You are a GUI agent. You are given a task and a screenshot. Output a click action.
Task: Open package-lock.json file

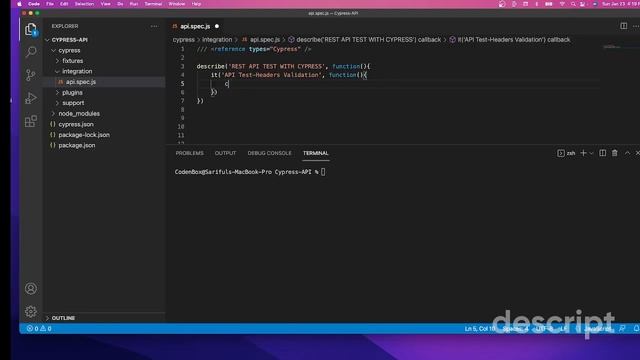[84, 135]
